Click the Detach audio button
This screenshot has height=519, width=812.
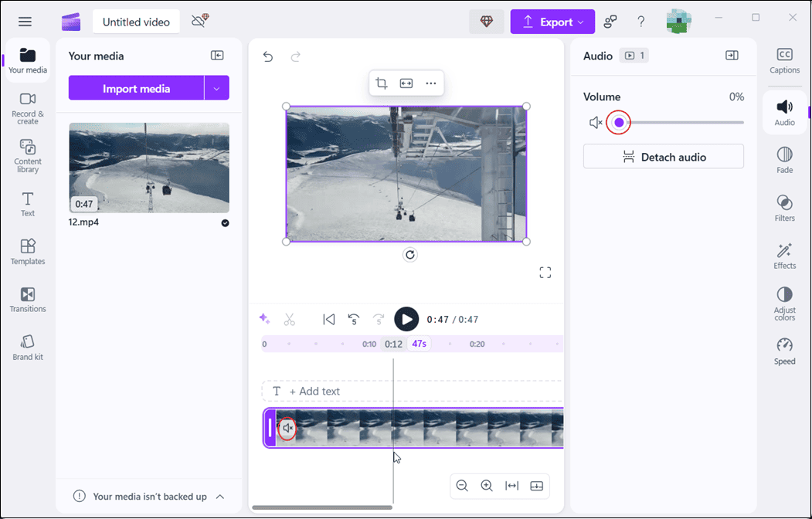pyautogui.click(x=663, y=156)
